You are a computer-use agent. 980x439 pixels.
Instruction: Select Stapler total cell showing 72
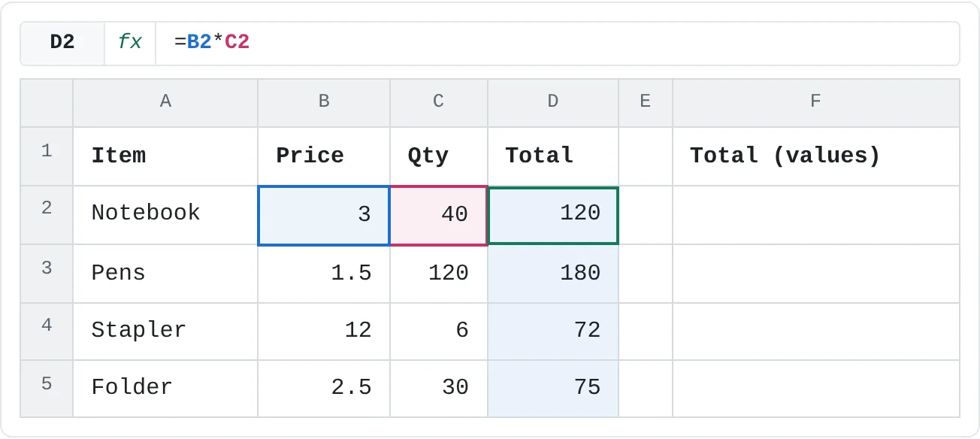[x=553, y=332]
